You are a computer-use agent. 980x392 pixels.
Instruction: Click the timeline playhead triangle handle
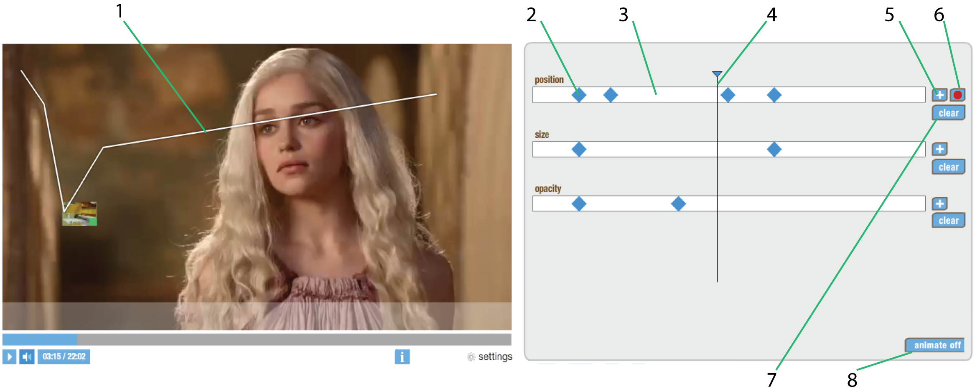click(x=717, y=74)
